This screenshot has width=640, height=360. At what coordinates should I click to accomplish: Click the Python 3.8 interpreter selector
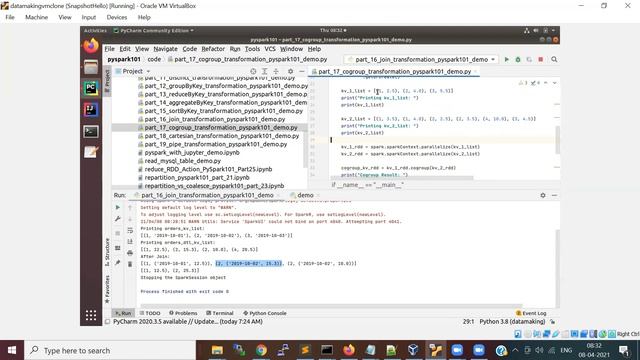512,322
